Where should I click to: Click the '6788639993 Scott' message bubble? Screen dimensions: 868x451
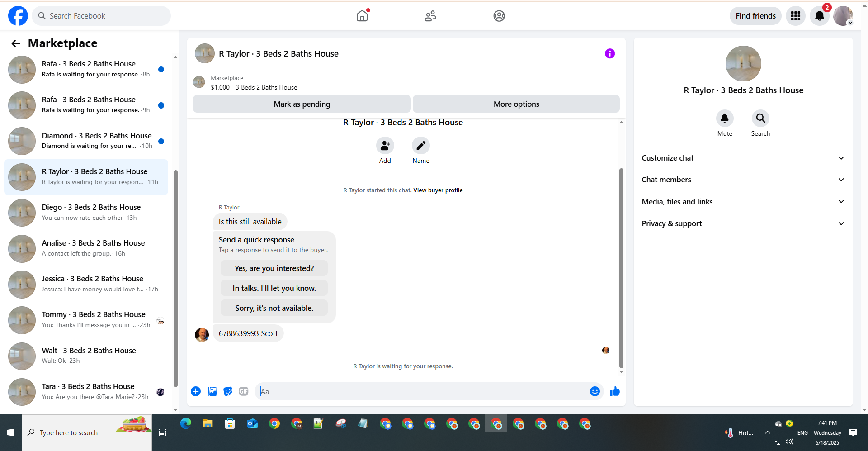[x=248, y=333]
